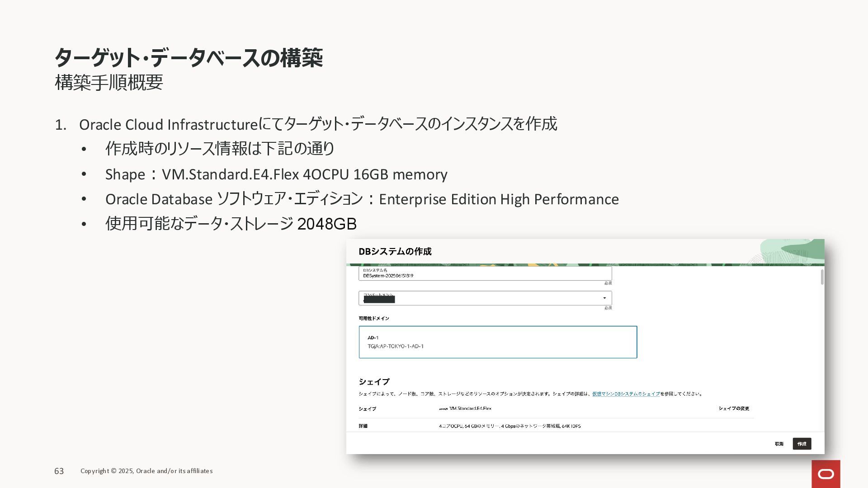This screenshot has width=868, height=488.
Task: Click the '可用性ドメイン' label
Action: pyautogui.click(x=374, y=319)
